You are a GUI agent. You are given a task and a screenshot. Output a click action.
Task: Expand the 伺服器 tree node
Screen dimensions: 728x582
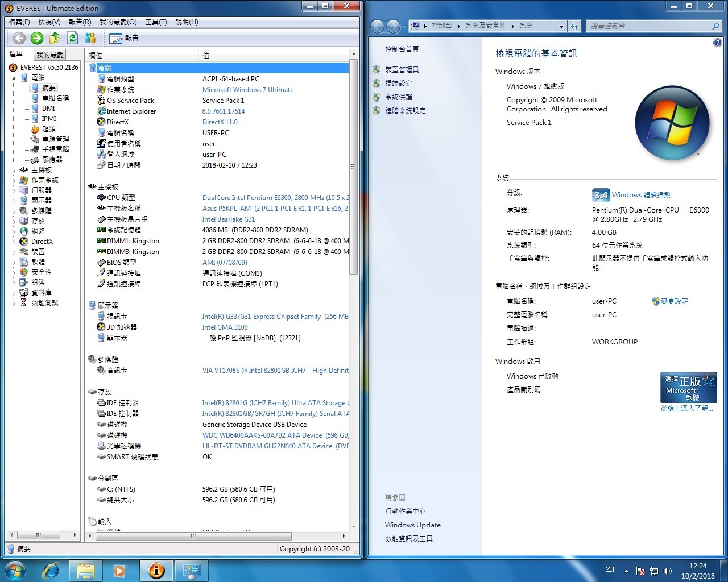[14, 190]
